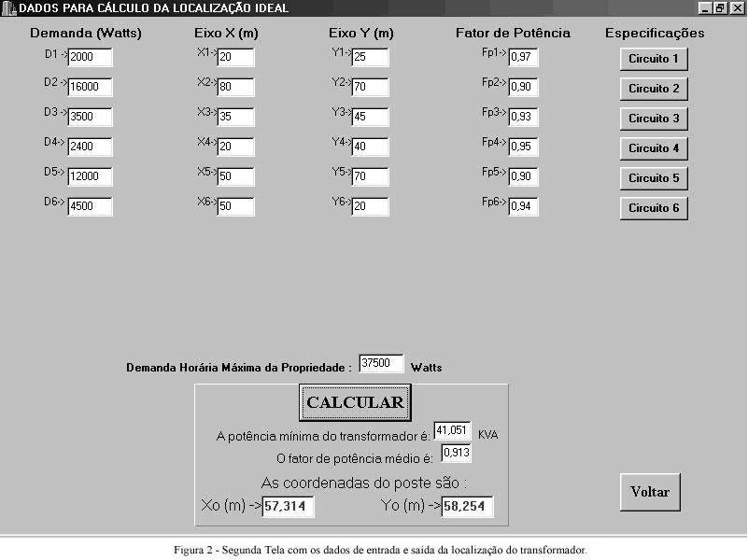The width and height of the screenshot is (748, 560).
Task: Minimize the window from title bar
Action: (705, 7)
